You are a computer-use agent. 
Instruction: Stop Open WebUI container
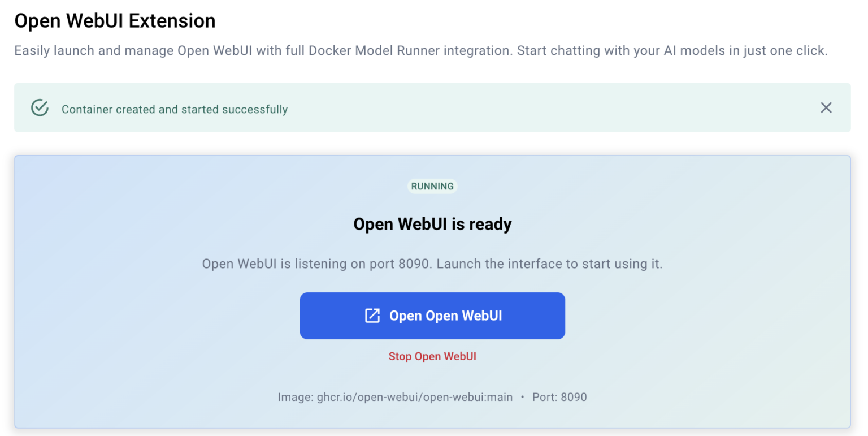click(x=432, y=356)
